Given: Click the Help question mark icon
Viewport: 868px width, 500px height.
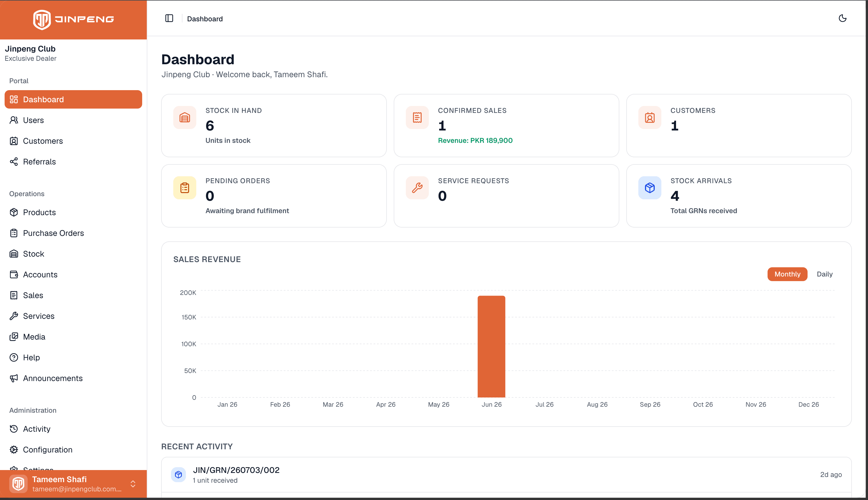Looking at the screenshot, I should point(14,357).
